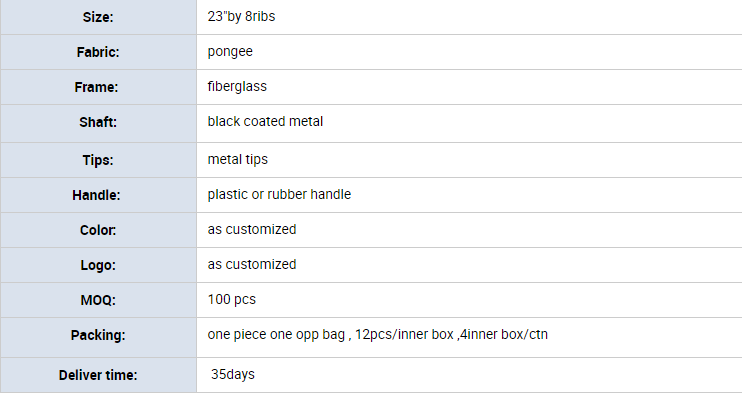Select the 100 pcs value
Image resolution: width=742 pixels, height=395 pixels.
click(232, 299)
